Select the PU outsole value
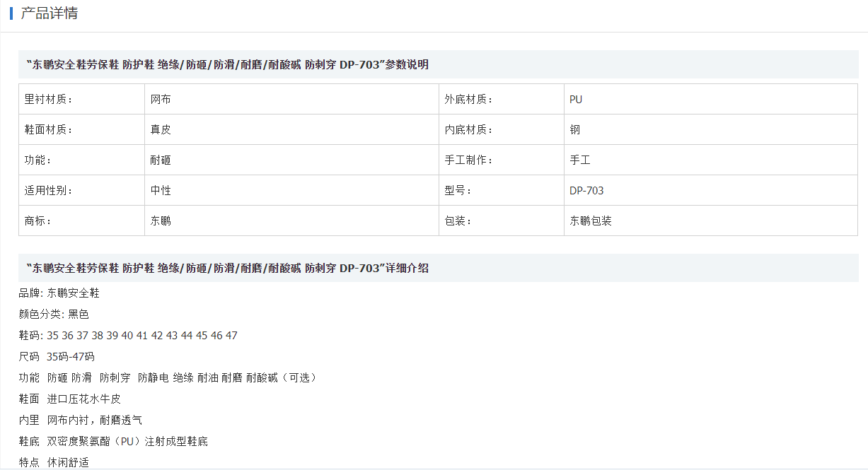This screenshot has width=868, height=470. tap(711, 100)
